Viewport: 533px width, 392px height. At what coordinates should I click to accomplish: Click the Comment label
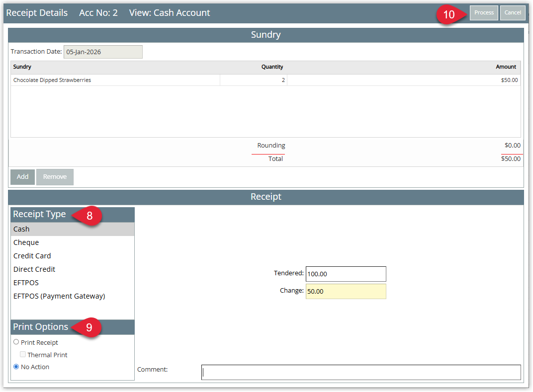152,370
